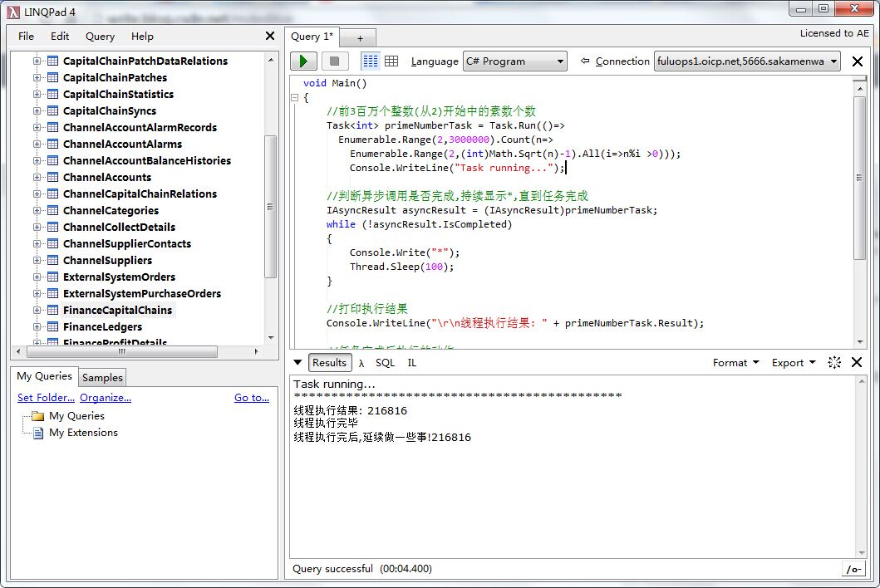The width and height of the screenshot is (880, 588).
Task: Click the Organize... link
Action: (106, 397)
